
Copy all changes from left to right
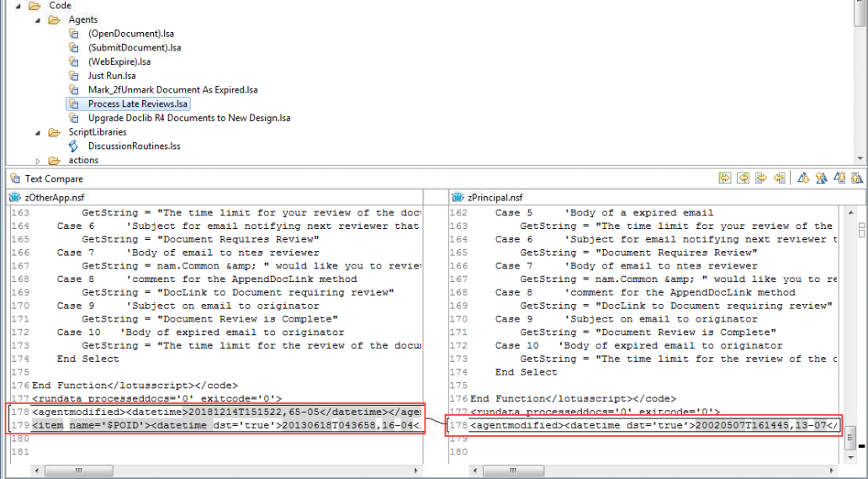coord(725,178)
